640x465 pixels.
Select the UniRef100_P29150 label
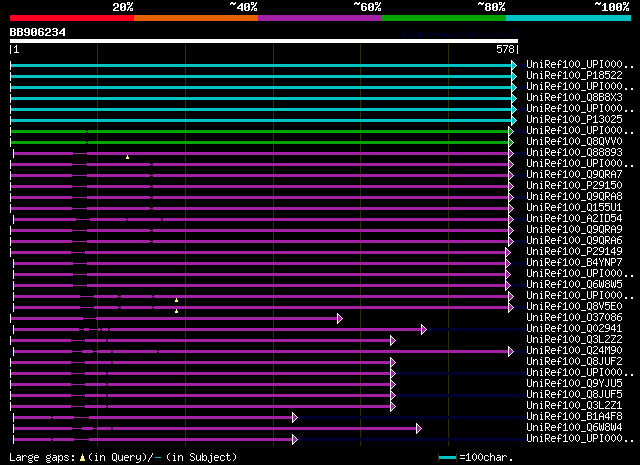coord(574,186)
